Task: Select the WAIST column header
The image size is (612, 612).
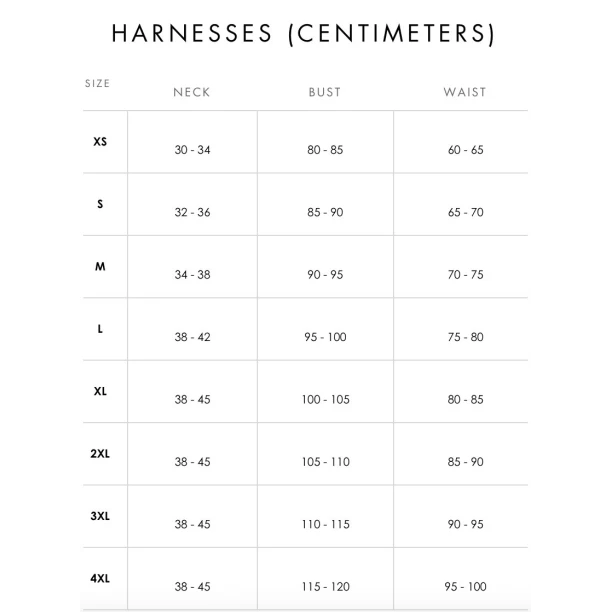Action: coord(465,92)
